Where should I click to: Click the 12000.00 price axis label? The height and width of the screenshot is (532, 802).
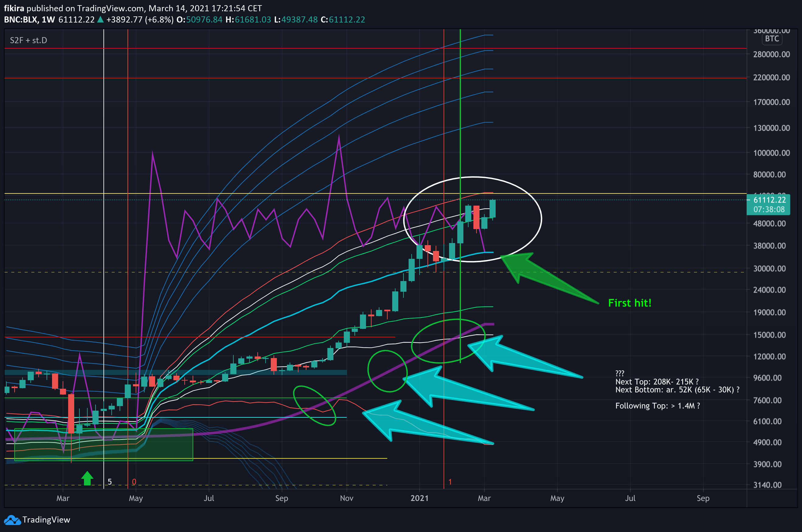click(x=769, y=356)
